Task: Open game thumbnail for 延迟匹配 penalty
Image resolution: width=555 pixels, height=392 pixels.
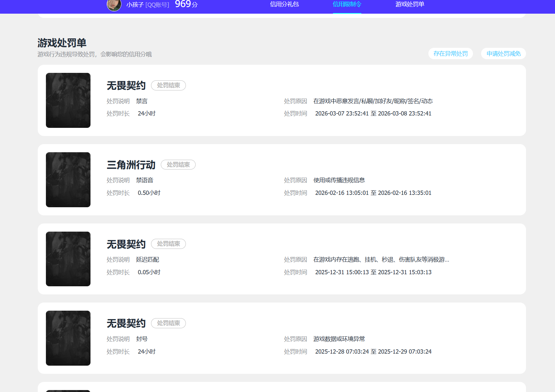Action: (68, 259)
